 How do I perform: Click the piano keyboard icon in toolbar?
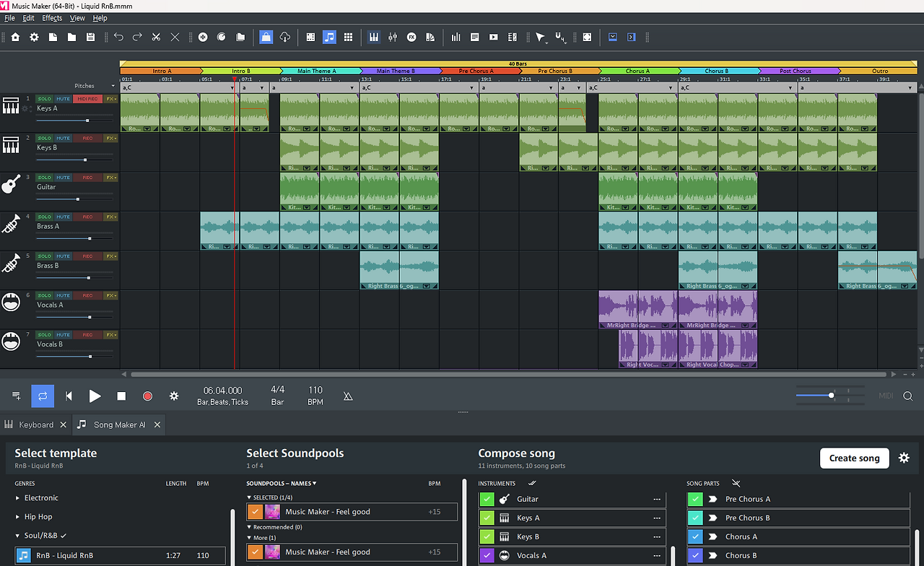[x=374, y=37]
